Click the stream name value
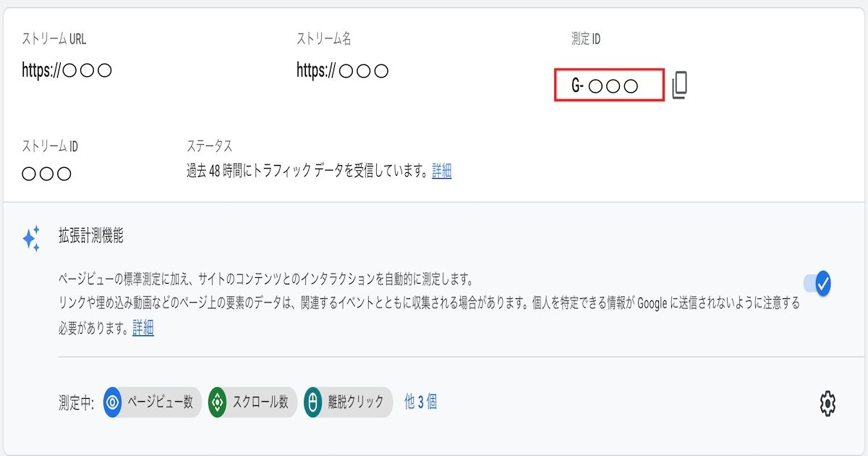Image resolution: width=868 pixels, height=456 pixels. [343, 70]
